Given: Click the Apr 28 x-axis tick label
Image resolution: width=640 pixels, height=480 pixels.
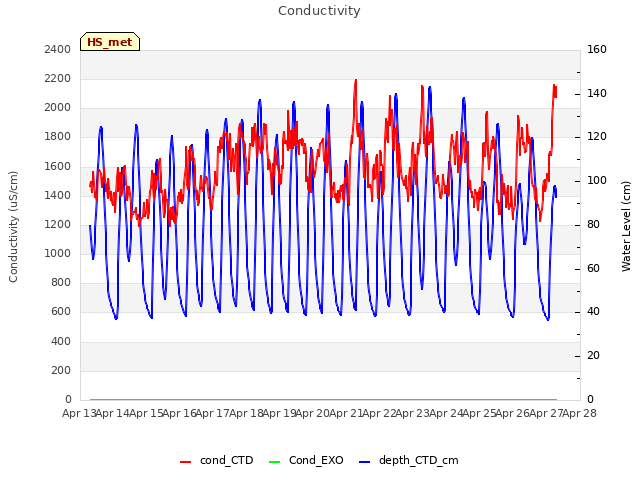Looking at the screenshot, I should click(x=580, y=413).
